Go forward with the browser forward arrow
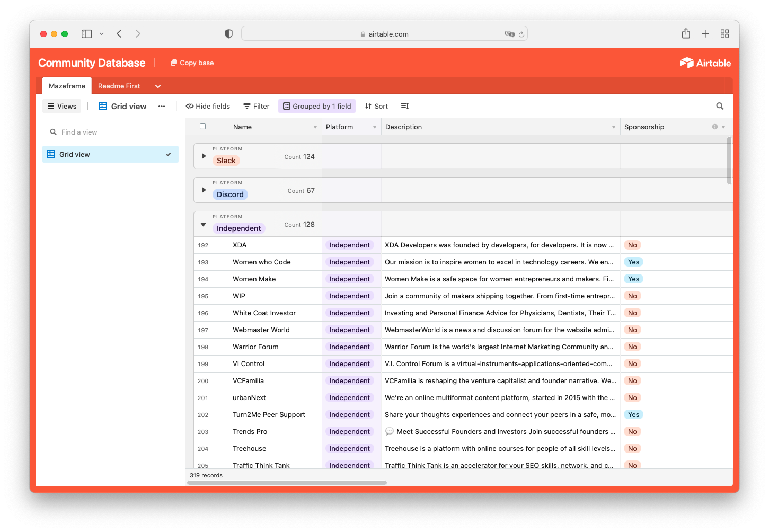Image resolution: width=769 pixels, height=532 pixels. pyautogui.click(x=138, y=34)
